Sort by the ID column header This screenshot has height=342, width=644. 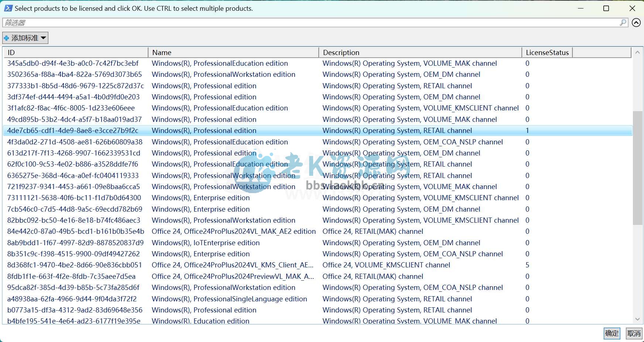[x=76, y=52]
